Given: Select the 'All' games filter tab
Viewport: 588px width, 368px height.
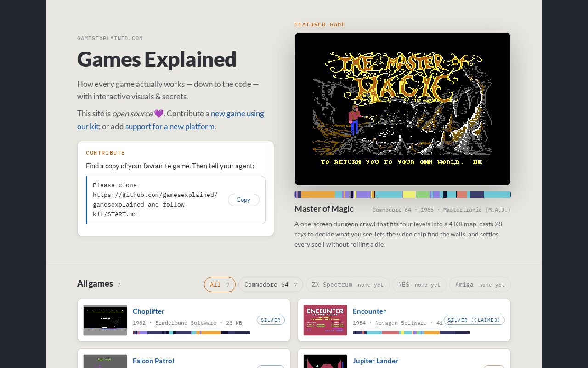Looking at the screenshot, I should [220, 285].
